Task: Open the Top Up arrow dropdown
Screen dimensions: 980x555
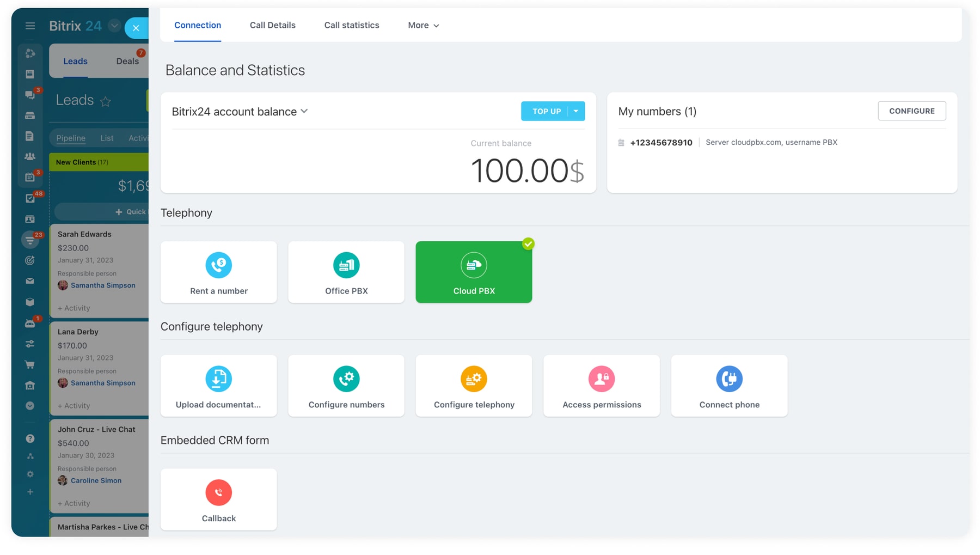Action: point(576,111)
